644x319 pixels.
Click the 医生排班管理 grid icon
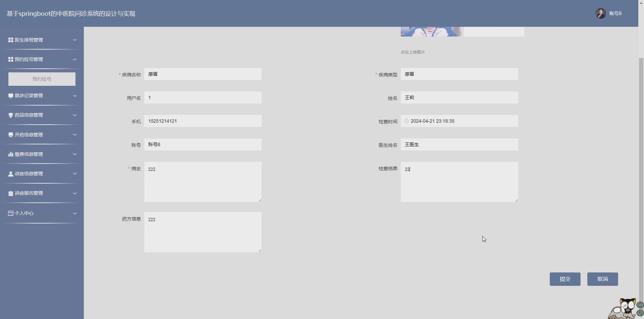tap(11, 40)
